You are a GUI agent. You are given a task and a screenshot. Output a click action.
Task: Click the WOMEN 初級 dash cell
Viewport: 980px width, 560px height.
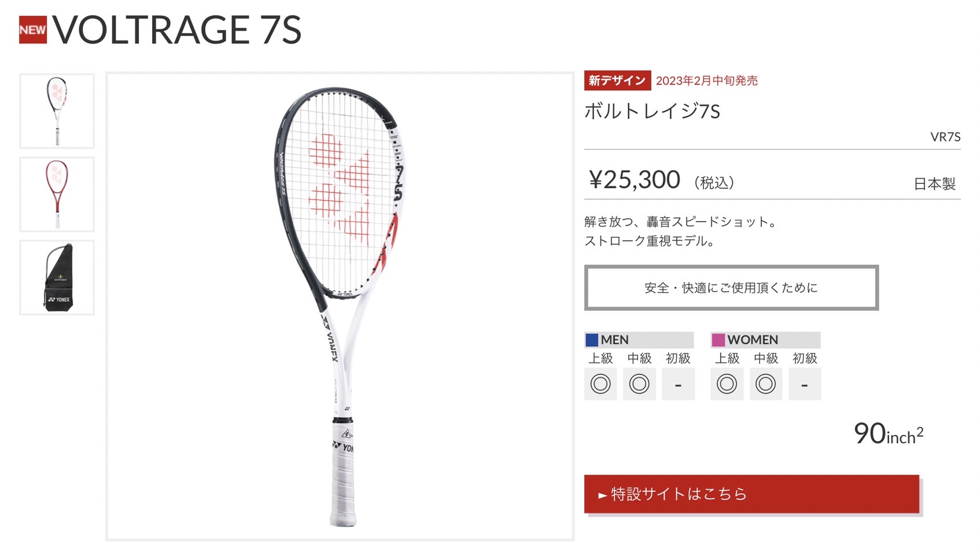click(x=805, y=384)
